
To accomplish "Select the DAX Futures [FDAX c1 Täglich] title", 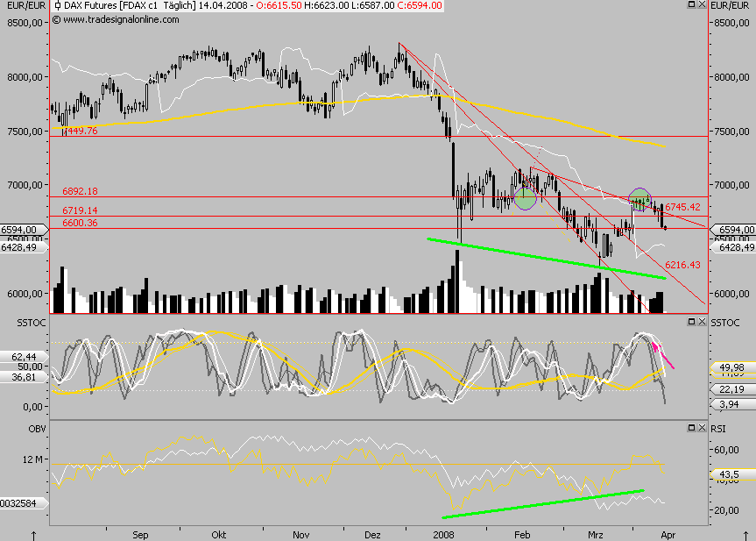I will coord(131,6).
